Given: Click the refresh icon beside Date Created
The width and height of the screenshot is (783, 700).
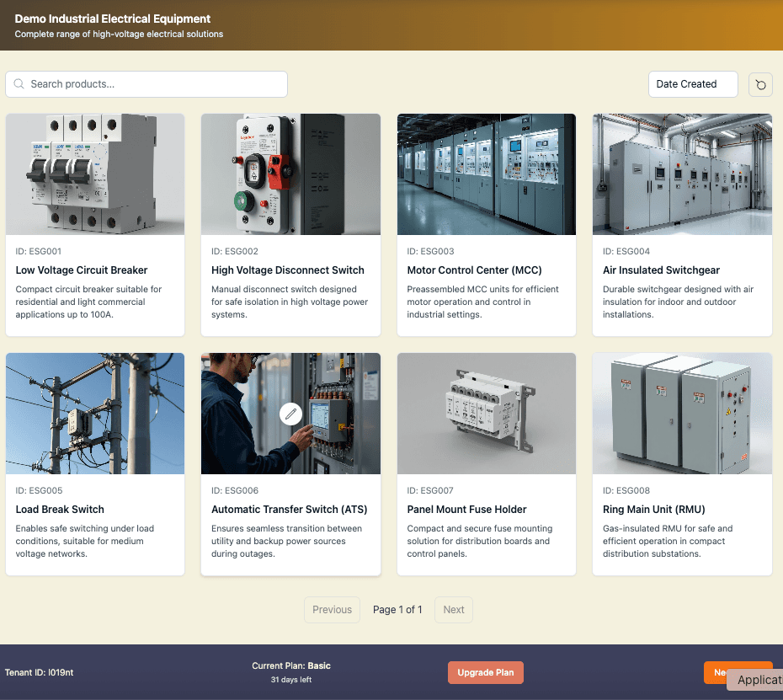Looking at the screenshot, I should pos(760,84).
